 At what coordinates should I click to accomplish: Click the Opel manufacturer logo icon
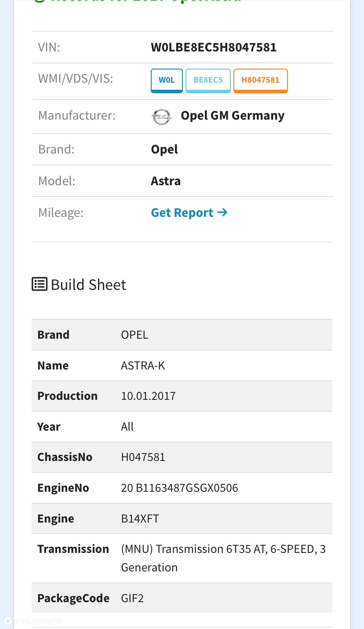pyautogui.click(x=161, y=117)
